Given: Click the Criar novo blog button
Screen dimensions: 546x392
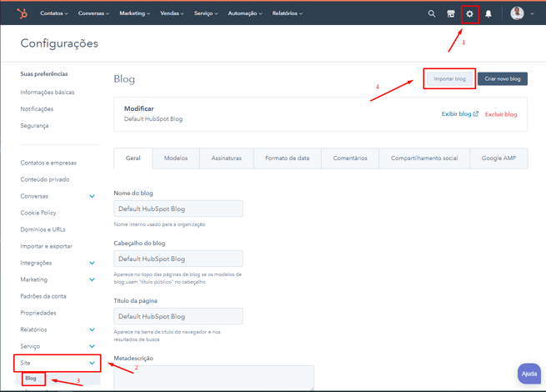Looking at the screenshot, I should (503, 78).
